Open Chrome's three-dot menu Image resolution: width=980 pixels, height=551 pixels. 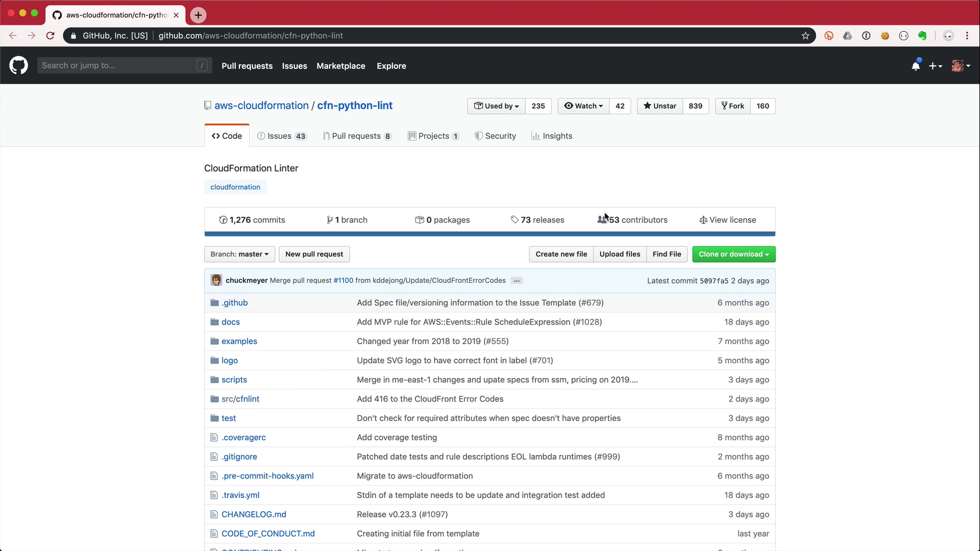point(967,36)
